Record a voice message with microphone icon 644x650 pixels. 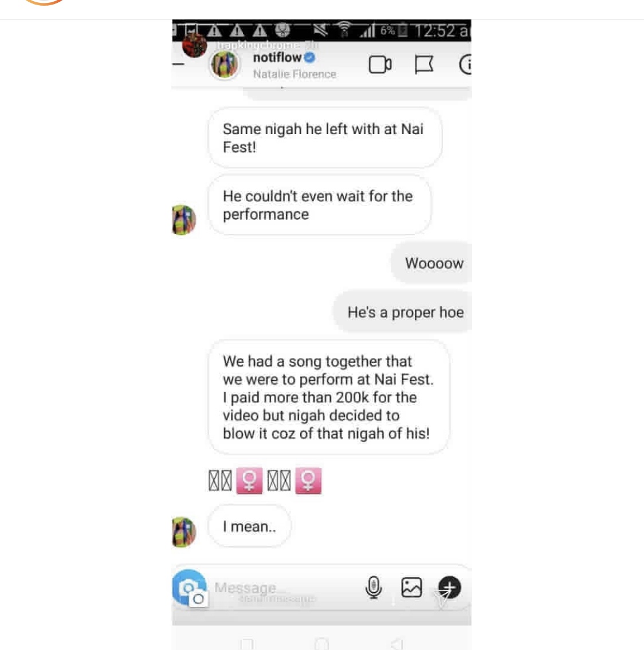click(x=373, y=587)
